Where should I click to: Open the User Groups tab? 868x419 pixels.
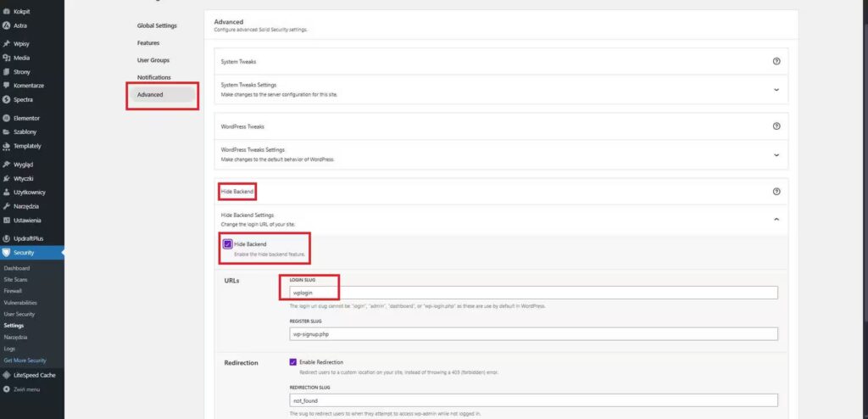pyautogui.click(x=153, y=60)
